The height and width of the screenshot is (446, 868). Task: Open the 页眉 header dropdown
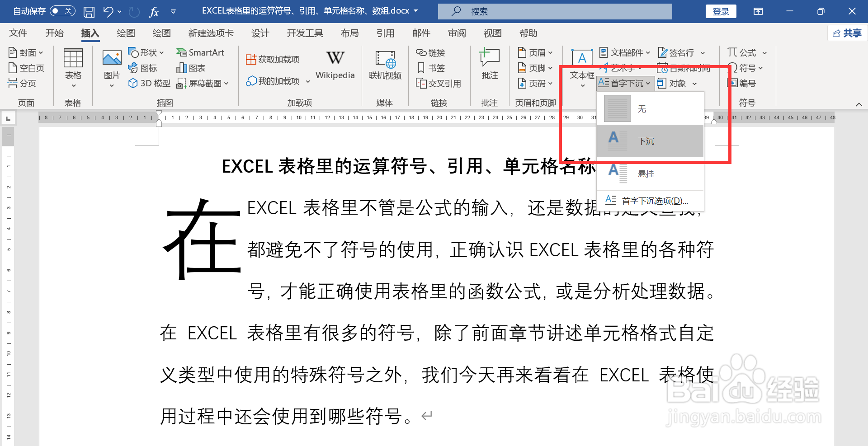[x=536, y=52]
